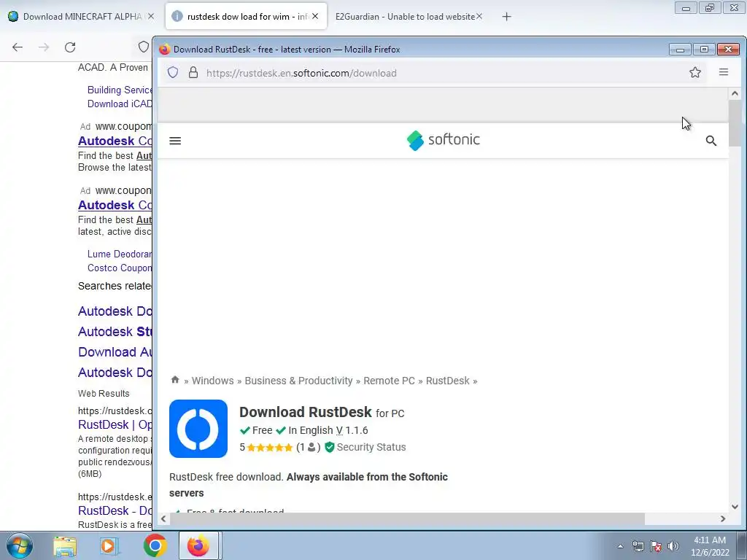Click the home icon in breadcrumb
Viewport: 747px width, 560px height.
175,379
